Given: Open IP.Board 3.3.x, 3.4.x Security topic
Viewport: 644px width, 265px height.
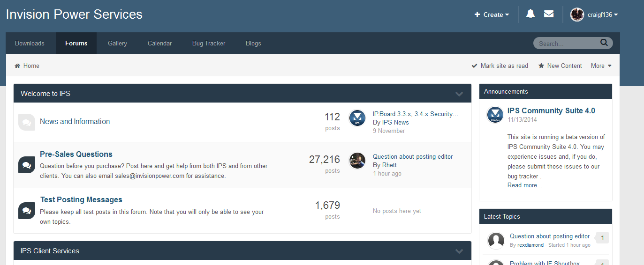Looking at the screenshot, I should click(415, 114).
